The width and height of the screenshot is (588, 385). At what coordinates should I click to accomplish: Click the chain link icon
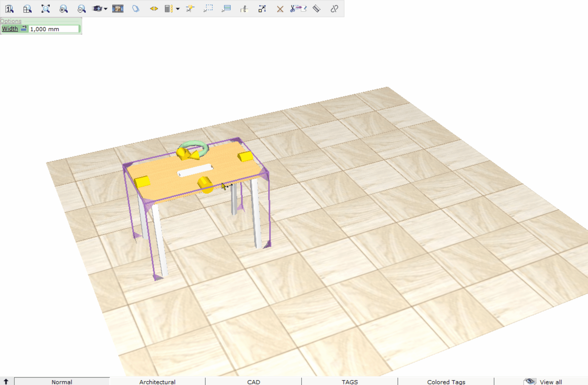click(x=334, y=9)
